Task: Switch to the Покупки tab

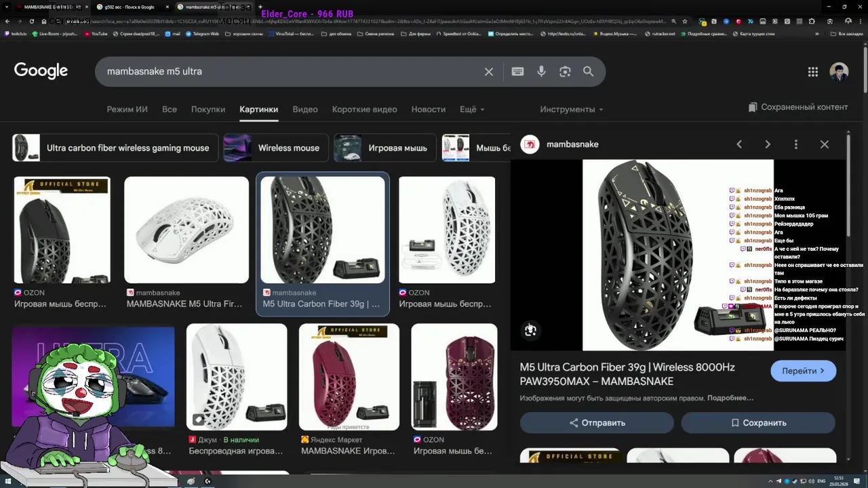Action: tap(208, 109)
